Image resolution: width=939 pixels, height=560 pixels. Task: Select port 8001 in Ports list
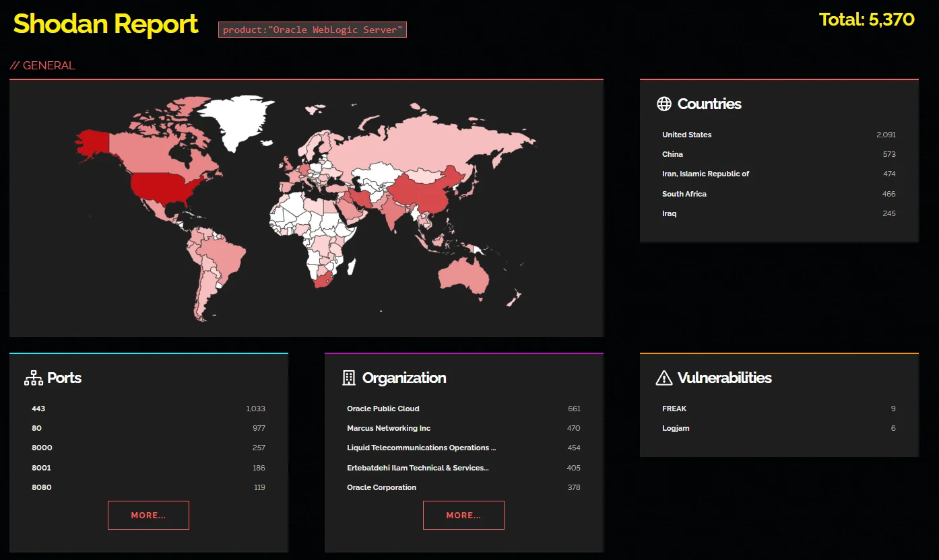click(x=41, y=468)
